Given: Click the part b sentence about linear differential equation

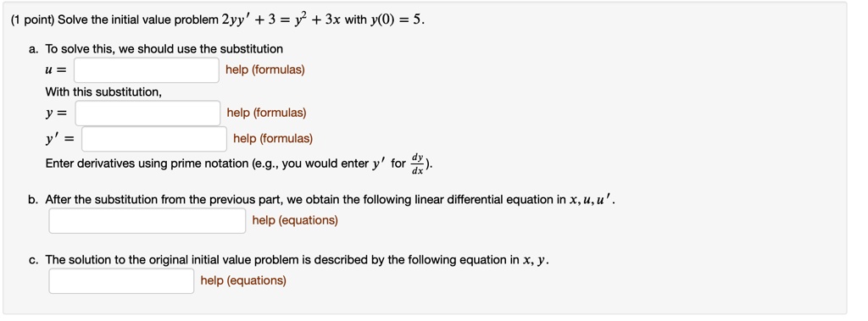Looking at the screenshot, I should 330,199.
